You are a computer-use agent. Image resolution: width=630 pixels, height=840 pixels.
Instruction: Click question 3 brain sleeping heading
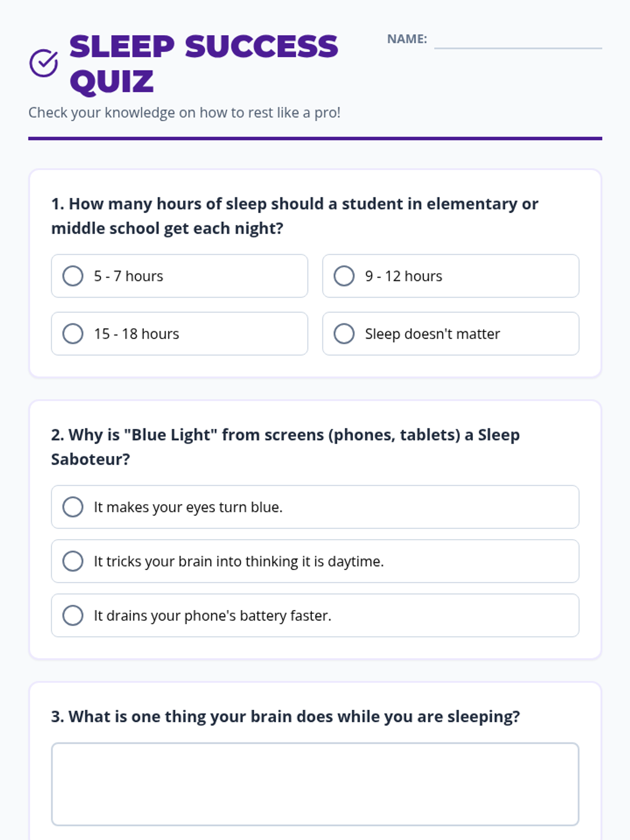click(286, 717)
